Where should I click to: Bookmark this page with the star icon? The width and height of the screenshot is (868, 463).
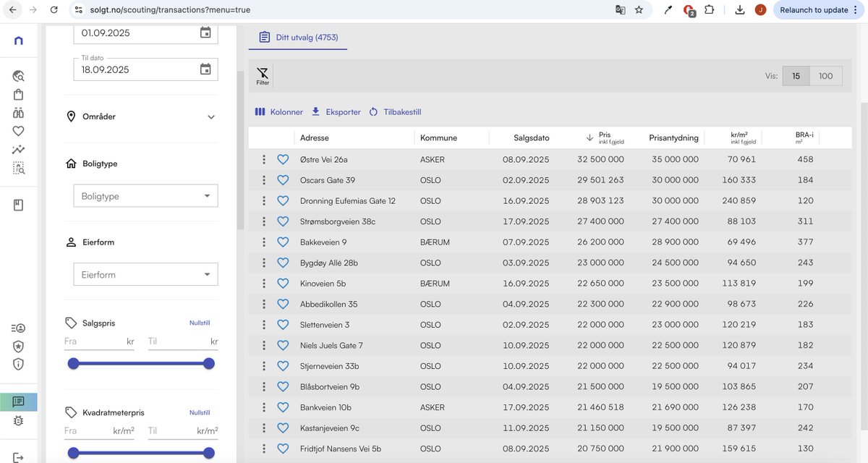[639, 10]
